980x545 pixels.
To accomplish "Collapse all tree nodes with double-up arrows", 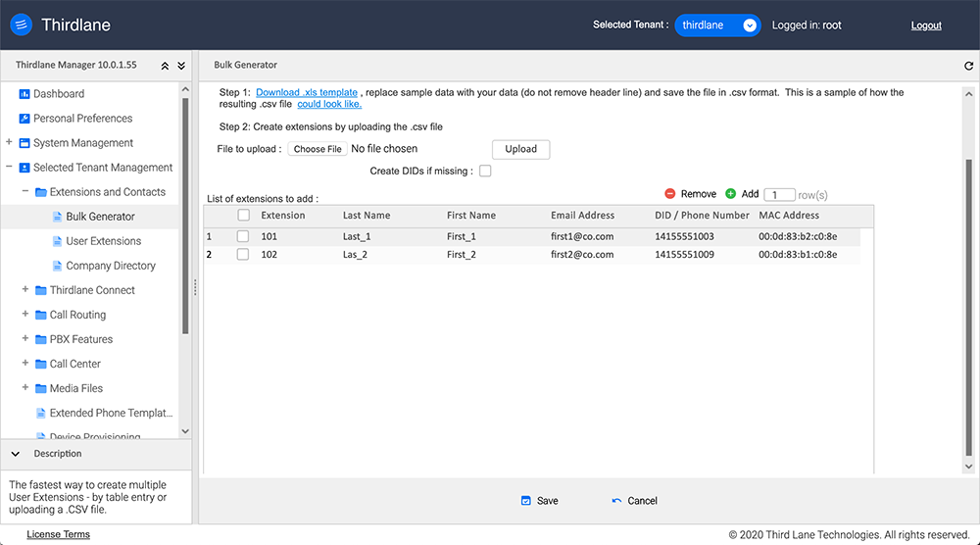I will 165,66.
